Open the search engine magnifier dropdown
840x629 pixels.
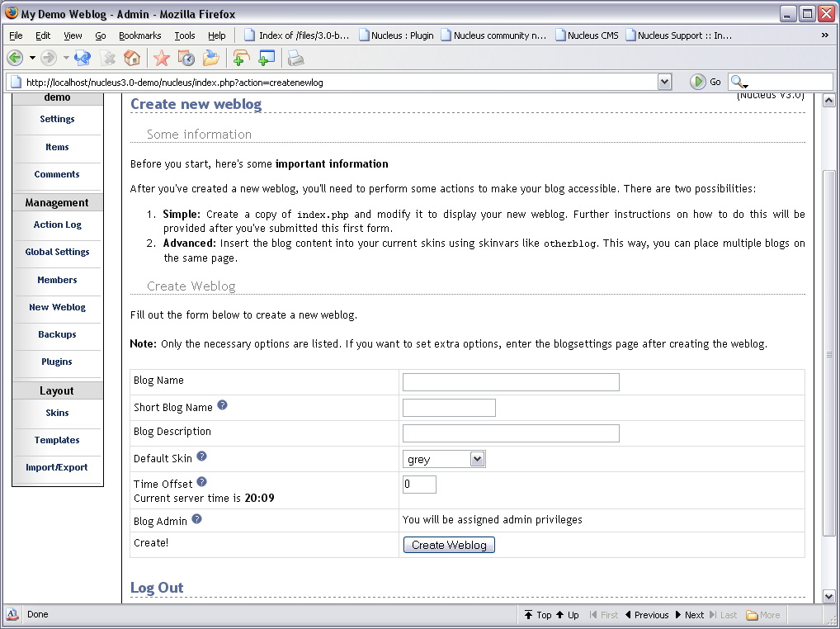pos(739,82)
